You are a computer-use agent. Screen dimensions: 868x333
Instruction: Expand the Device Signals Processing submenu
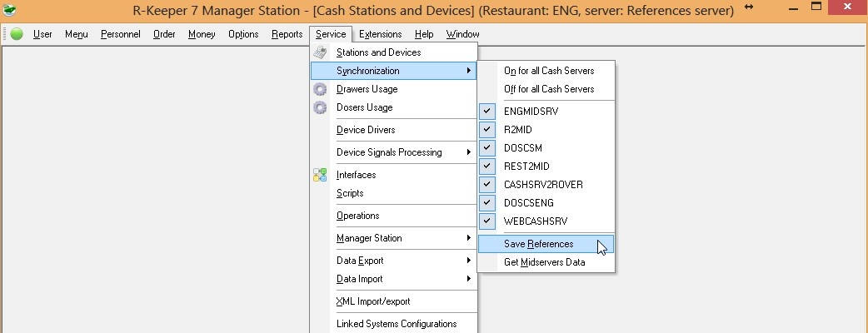coord(401,152)
